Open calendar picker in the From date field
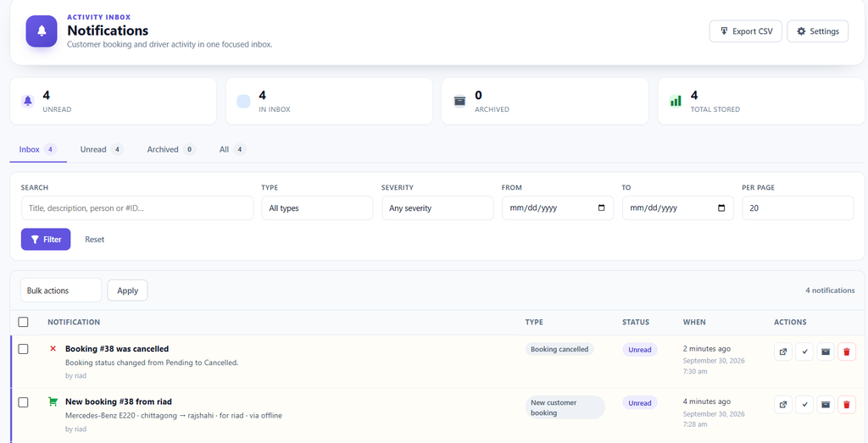This screenshot has height=443, width=868. (x=602, y=208)
